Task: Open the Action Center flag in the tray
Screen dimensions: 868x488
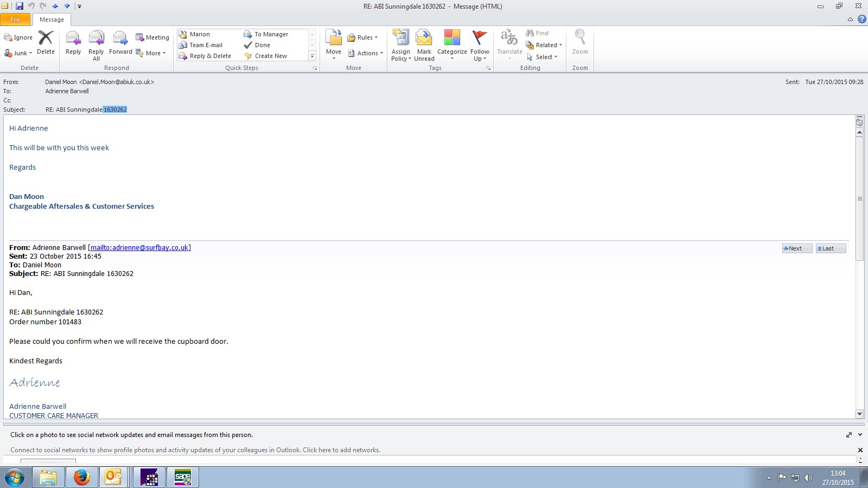Action: 782,478
